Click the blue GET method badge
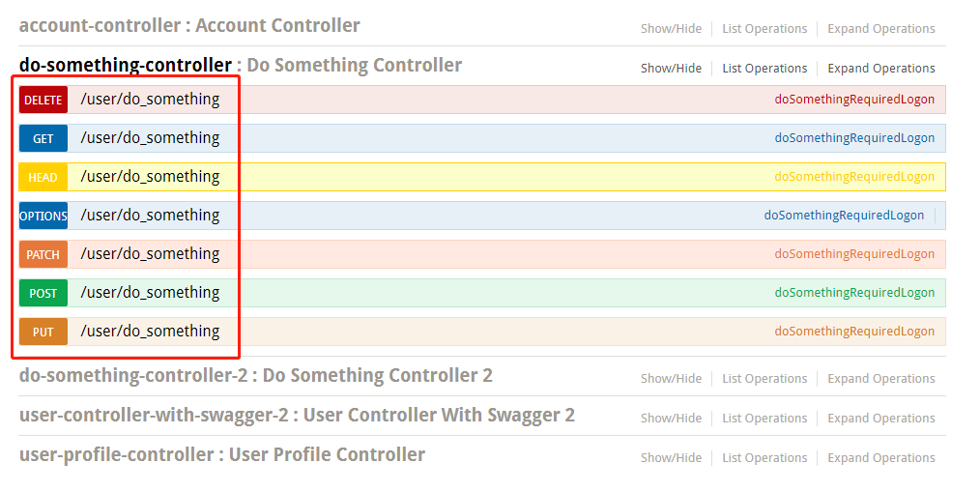The image size is (980, 492). click(x=43, y=139)
